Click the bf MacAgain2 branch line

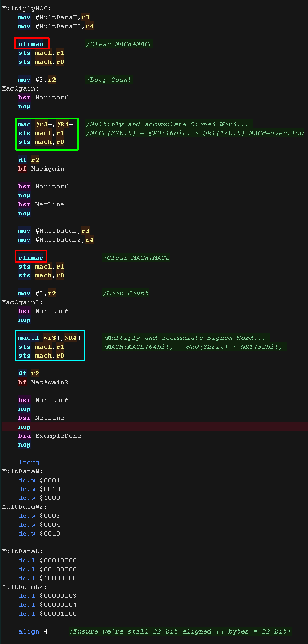pos(43,382)
